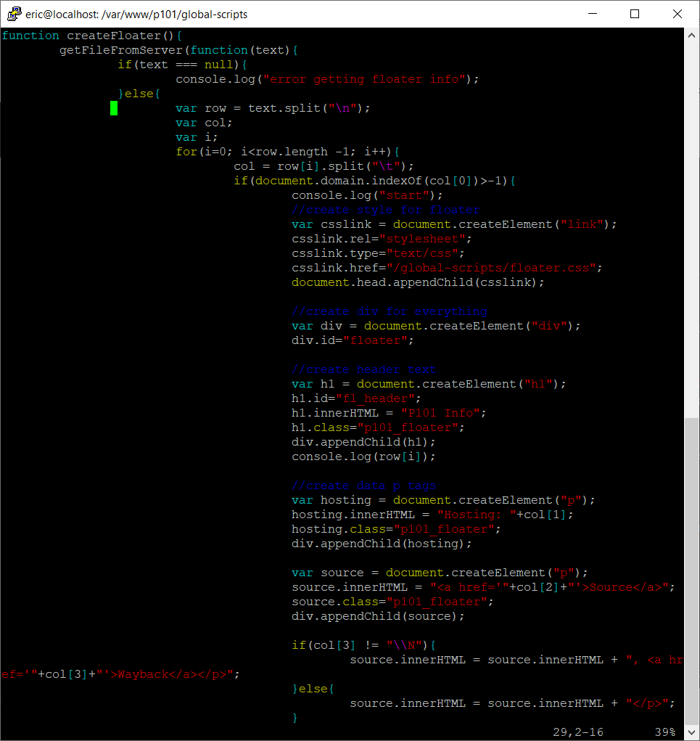The width and height of the screenshot is (700, 741).
Task: Click the 'h1.id="fl_header";' line
Action: 356,398
